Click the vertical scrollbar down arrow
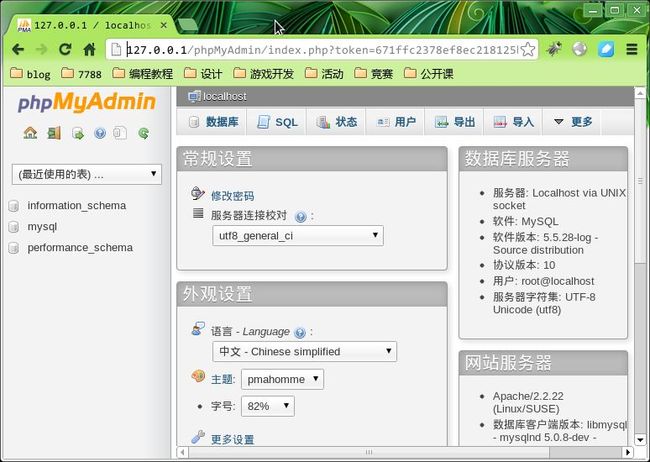This screenshot has height=462, width=650. click(640, 440)
